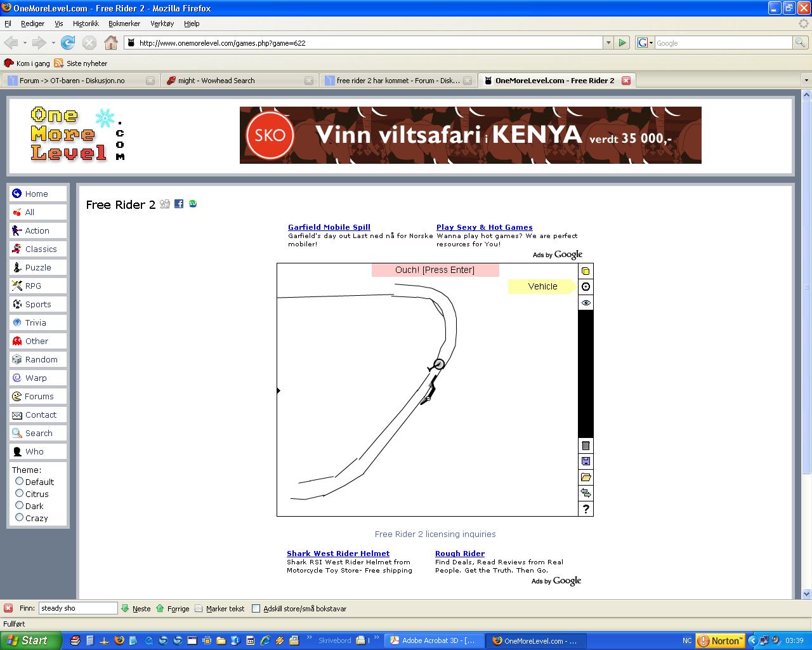Click in the Google search box
The width and height of the screenshot is (812, 650).
pyautogui.click(x=723, y=43)
